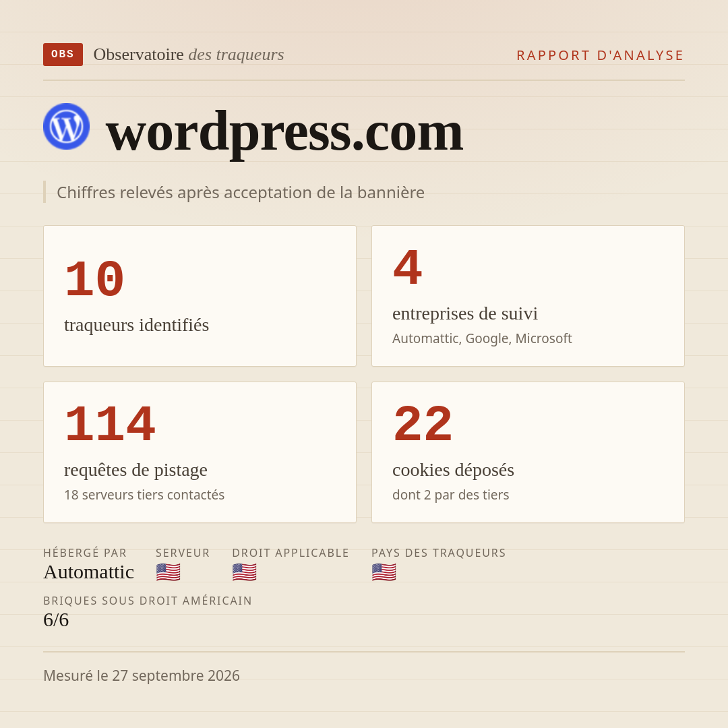Viewport: 728px width, 728px height.
Task: Click the US flag under Droit applicable
Action: coord(244,572)
